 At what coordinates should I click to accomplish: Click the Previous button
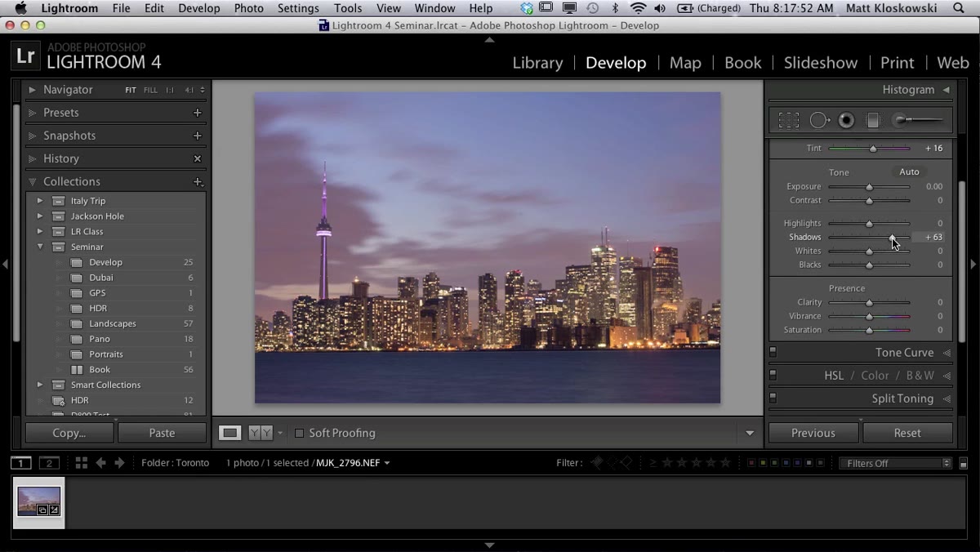(x=813, y=433)
